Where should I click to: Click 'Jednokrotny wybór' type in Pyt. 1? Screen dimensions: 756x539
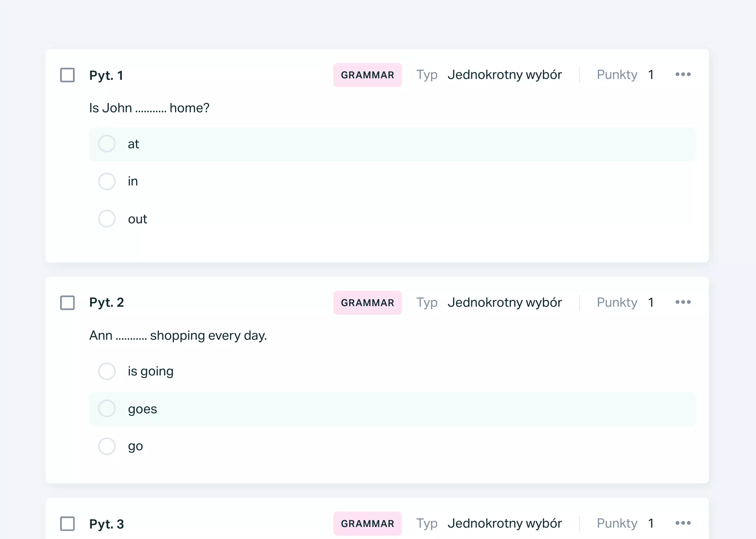click(505, 75)
